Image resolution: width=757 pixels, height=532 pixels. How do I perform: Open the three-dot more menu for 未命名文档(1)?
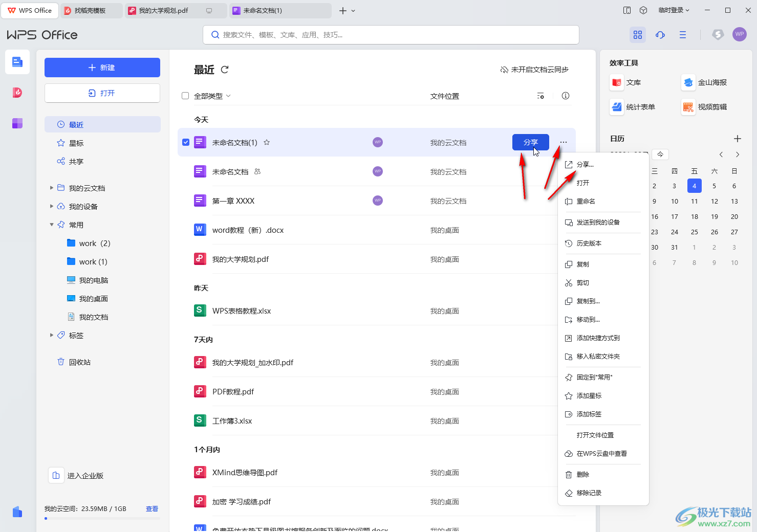[x=564, y=142]
